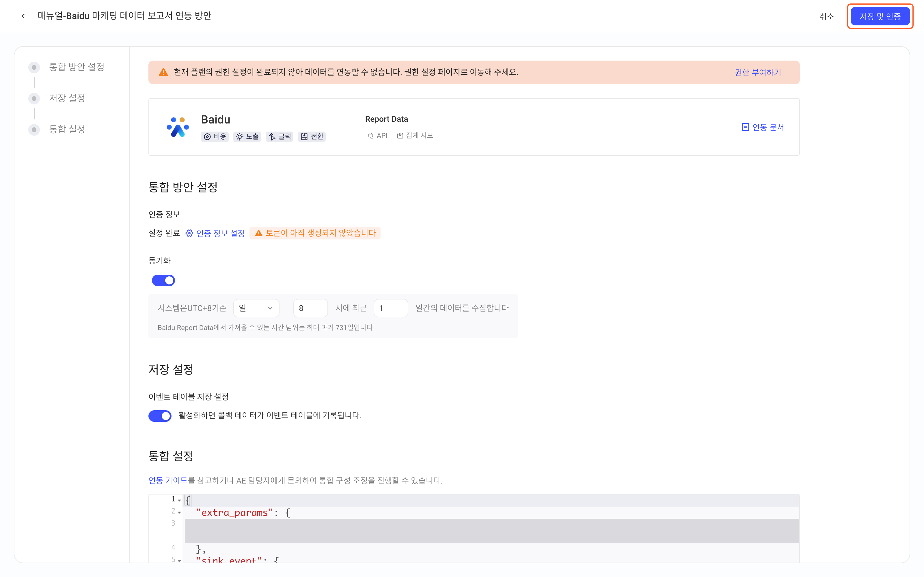Click the back arrow icon in header
The width and height of the screenshot is (924, 577).
[x=23, y=16]
